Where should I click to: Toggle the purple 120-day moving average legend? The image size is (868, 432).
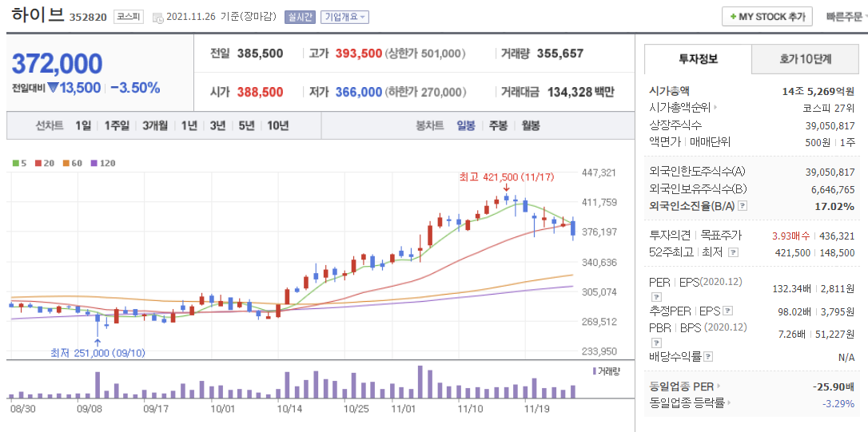pos(102,163)
